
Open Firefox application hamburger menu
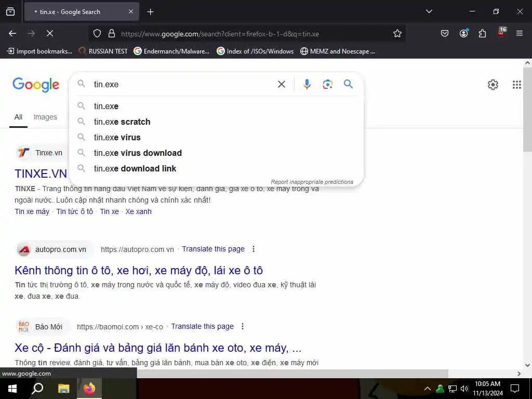tap(520, 33)
